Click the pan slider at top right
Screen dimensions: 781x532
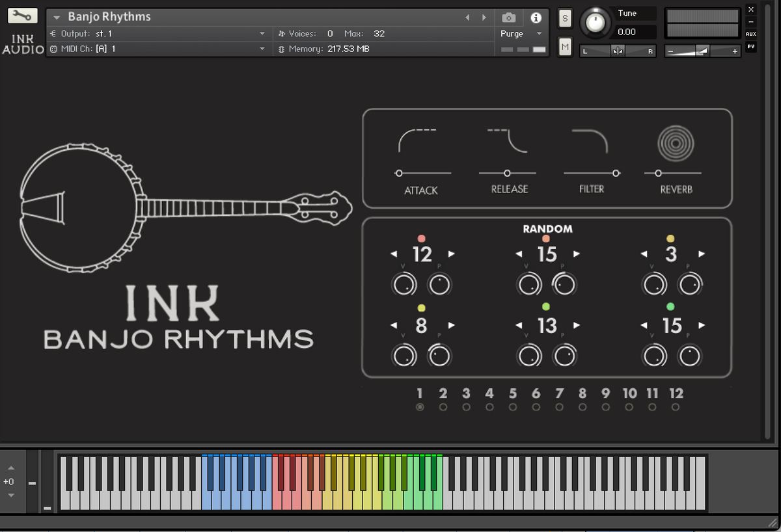tap(617, 50)
